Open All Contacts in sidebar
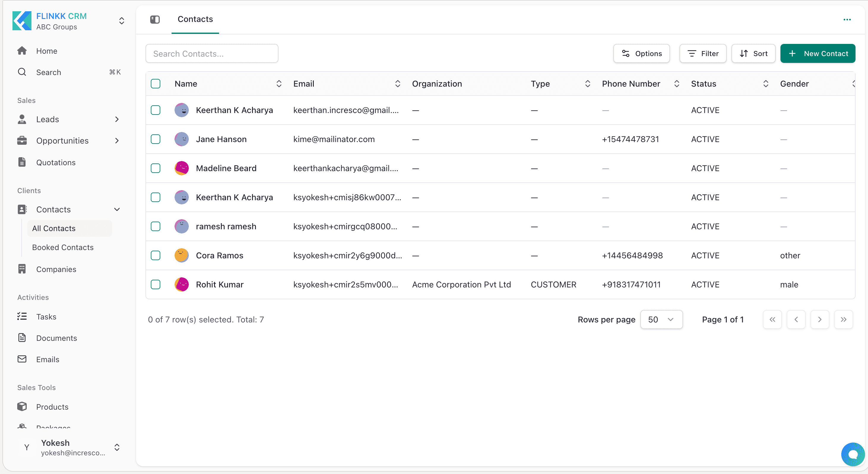Image resolution: width=868 pixels, height=474 pixels. pyautogui.click(x=69, y=228)
